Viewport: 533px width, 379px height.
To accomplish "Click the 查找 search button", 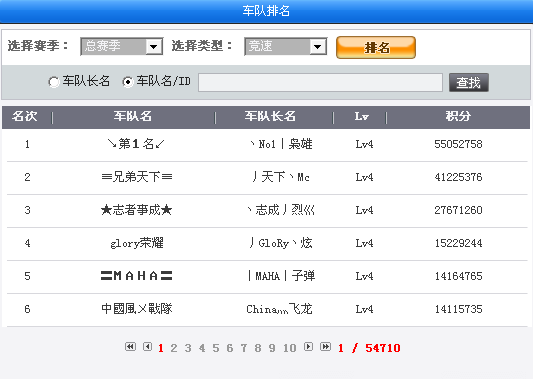I will [x=469, y=83].
